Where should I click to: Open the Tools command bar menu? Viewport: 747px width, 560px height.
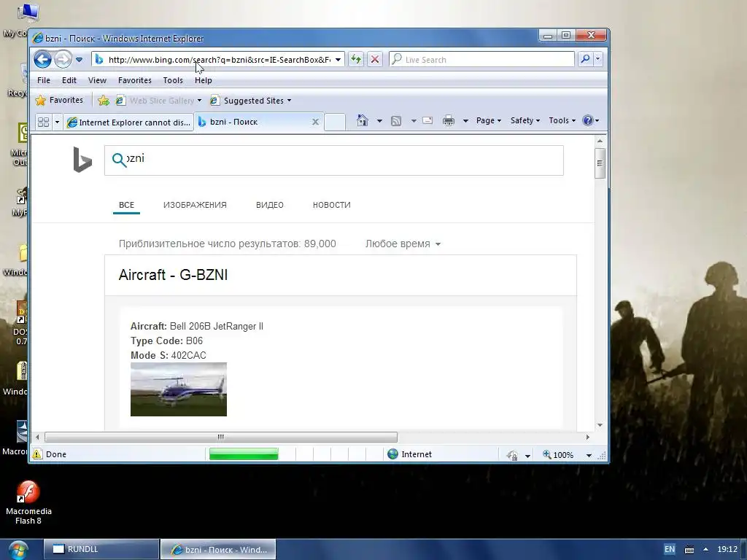(562, 120)
